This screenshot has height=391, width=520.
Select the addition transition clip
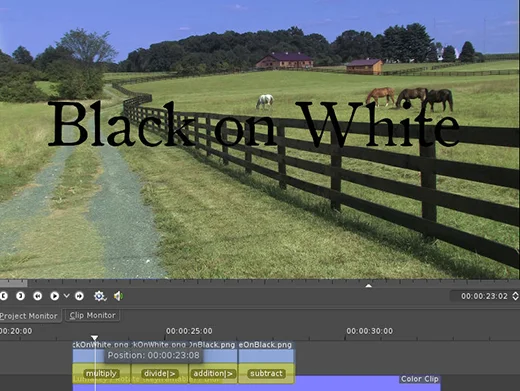tap(213, 374)
